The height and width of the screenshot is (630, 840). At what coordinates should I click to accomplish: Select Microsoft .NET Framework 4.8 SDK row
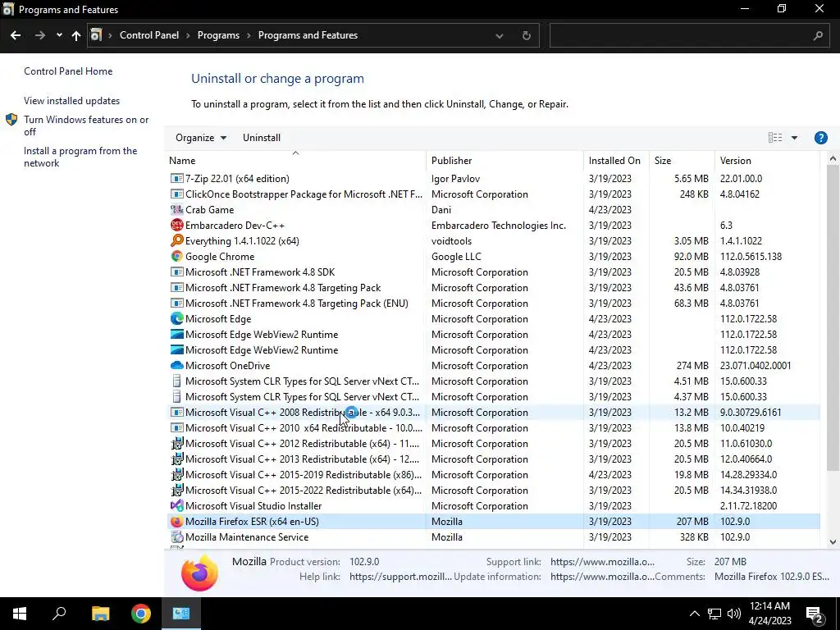493,272
